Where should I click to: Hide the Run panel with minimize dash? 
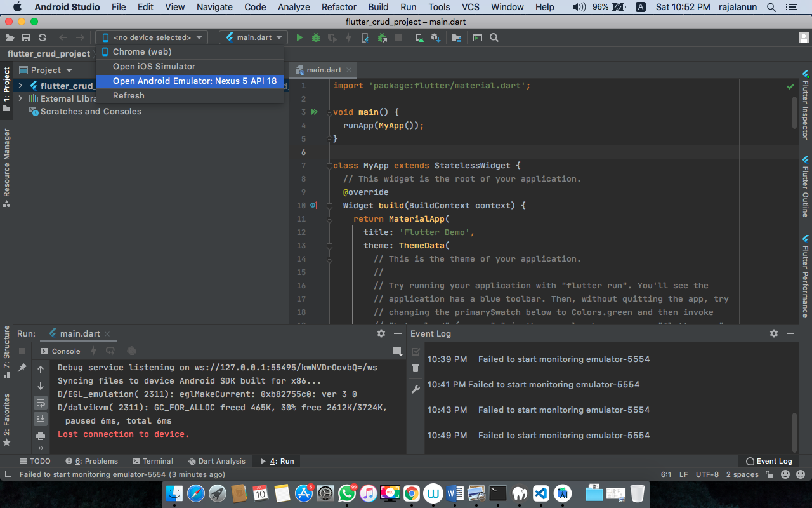click(x=397, y=333)
